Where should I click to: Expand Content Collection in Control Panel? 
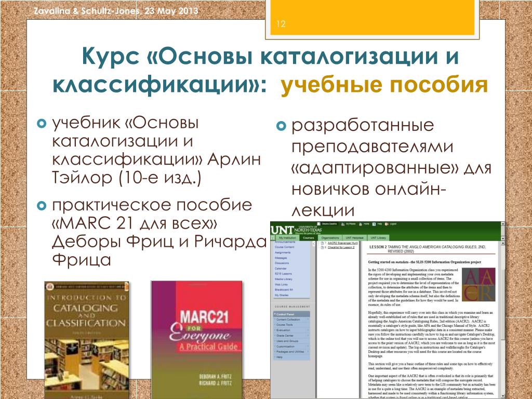pos(291,320)
